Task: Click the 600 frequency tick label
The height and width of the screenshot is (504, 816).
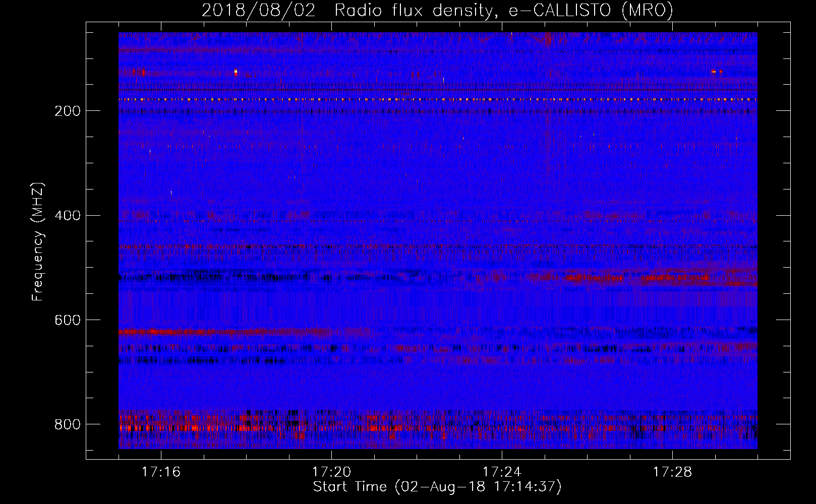Action: point(68,321)
